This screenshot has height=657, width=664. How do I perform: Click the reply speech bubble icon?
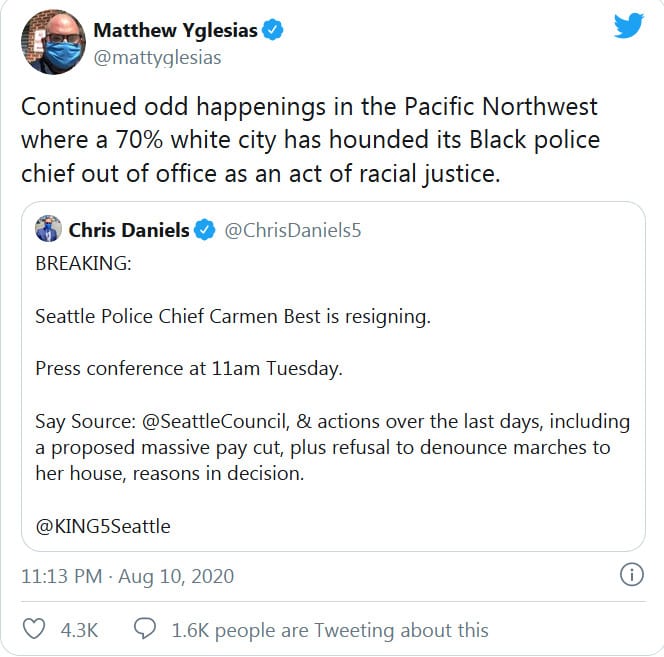(x=145, y=630)
